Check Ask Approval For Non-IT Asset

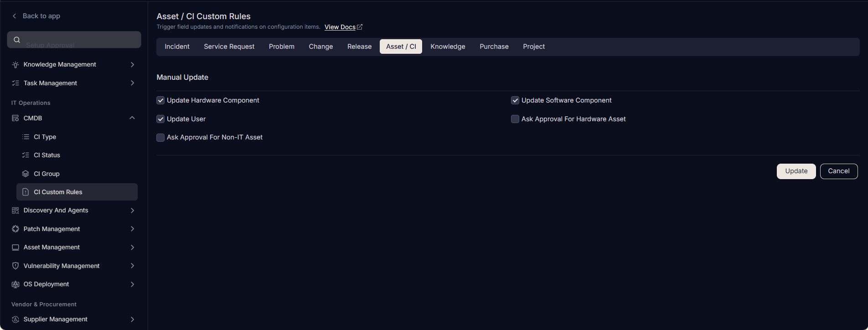click(160, 137)
